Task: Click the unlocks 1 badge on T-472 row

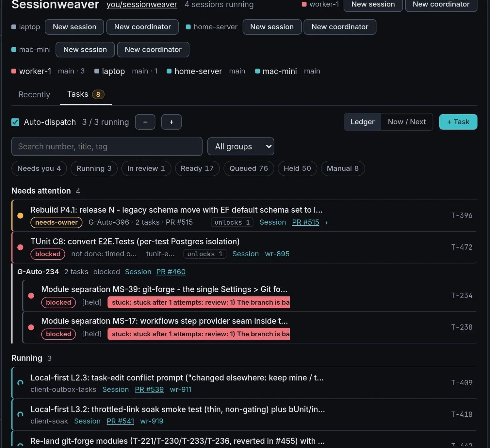Action: [x=205, y=254]
